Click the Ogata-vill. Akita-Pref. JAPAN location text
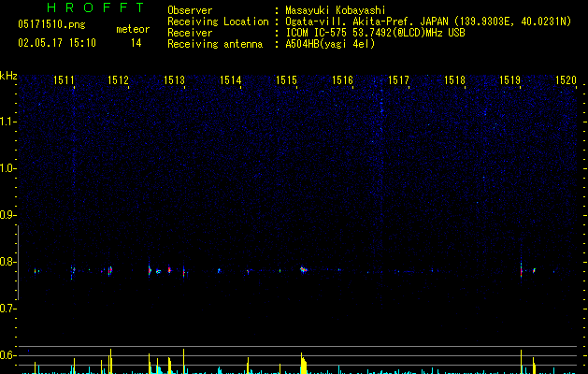Viewport: 588px width, 374px height. (x=428, y=22)
